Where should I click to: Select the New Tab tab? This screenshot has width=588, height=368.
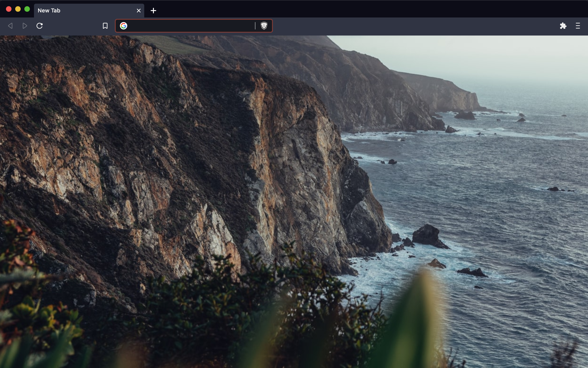[89, 11]
